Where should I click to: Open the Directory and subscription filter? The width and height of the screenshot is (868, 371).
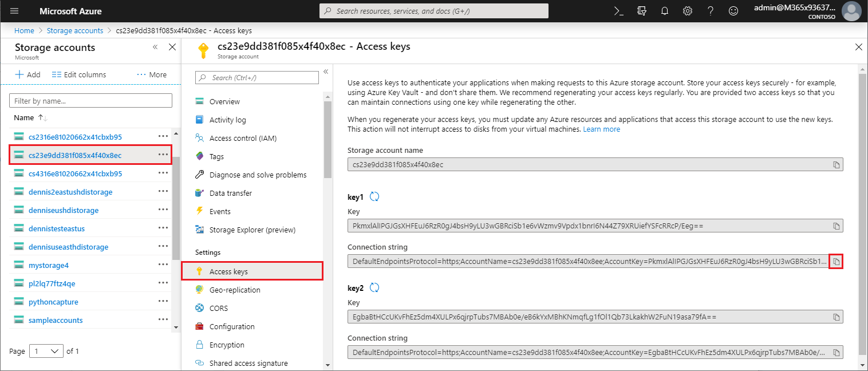point(641,11)
